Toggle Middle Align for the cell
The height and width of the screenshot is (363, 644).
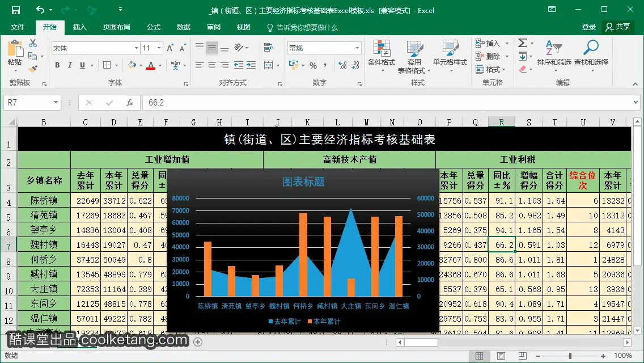tap(212, 48)
